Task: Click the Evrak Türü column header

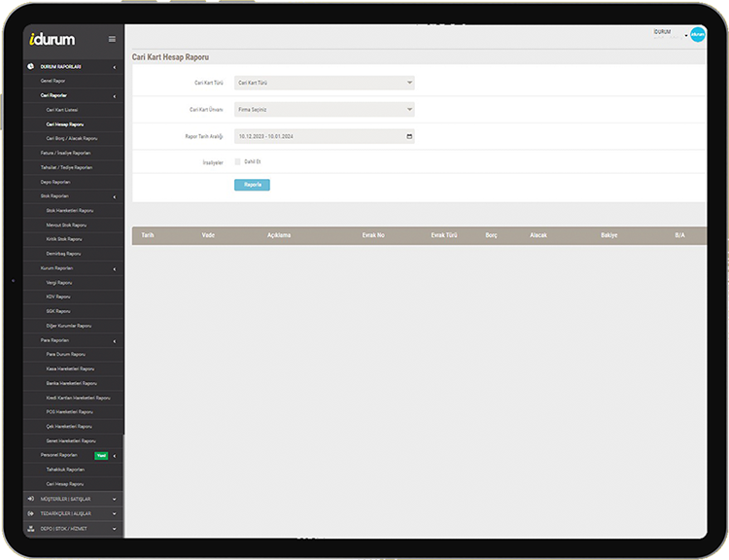Action: click(444, 235)
